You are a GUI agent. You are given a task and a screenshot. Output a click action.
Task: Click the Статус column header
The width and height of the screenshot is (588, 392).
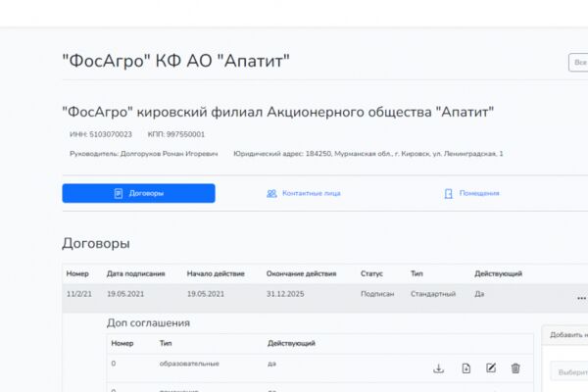371,273
